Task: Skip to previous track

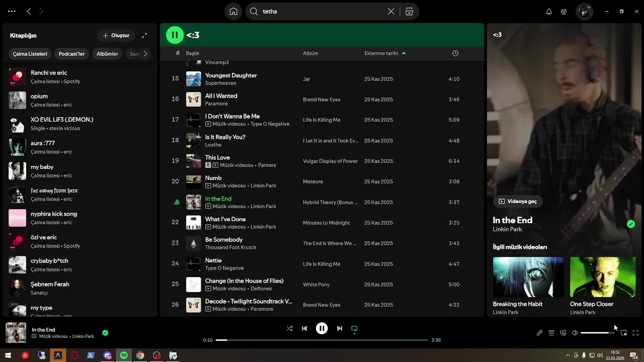Action: click(x=304, y=328)
